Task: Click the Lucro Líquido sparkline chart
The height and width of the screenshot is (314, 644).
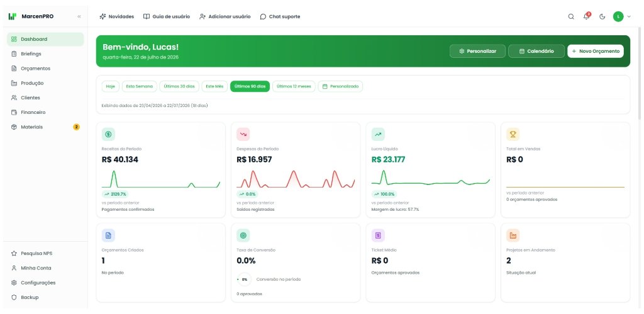Action: 430,177
